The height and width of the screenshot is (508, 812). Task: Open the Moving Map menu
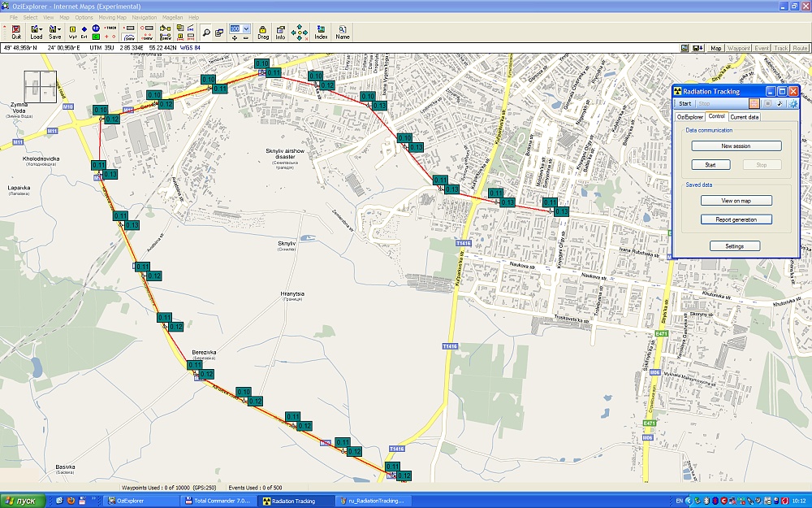[112, 17]
